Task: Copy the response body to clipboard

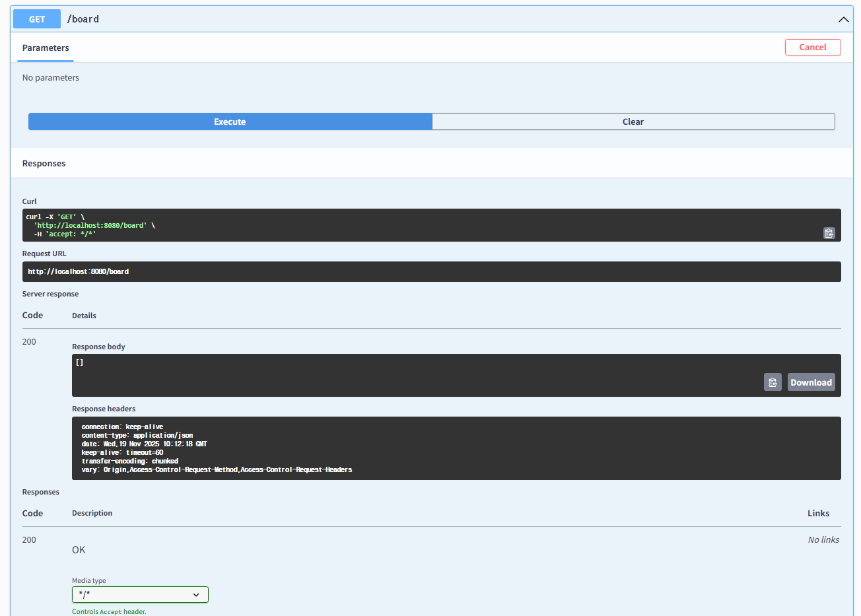Action: point(773,382)
